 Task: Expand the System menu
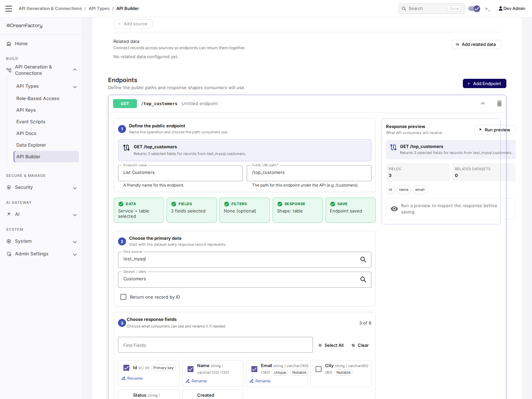75,242
